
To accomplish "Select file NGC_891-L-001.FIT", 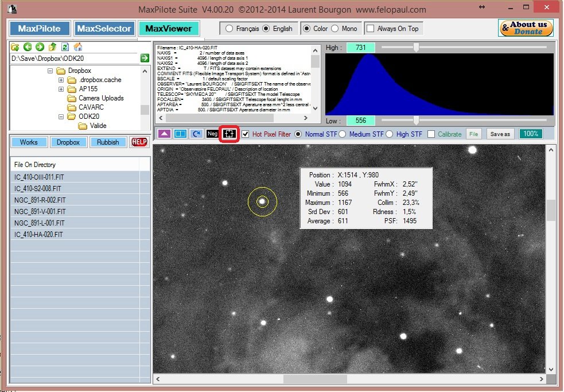I will [x=80, y=223].
